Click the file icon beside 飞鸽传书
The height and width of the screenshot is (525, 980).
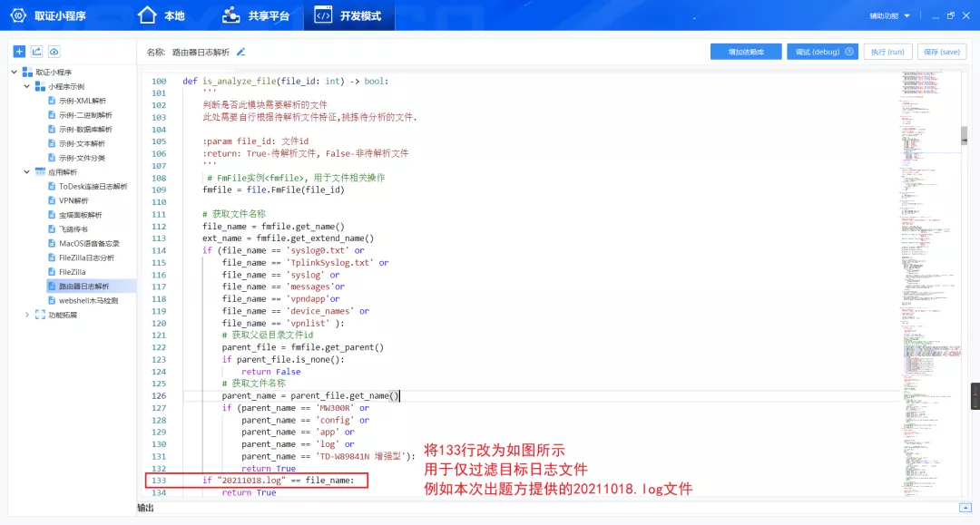pos(52,229)
